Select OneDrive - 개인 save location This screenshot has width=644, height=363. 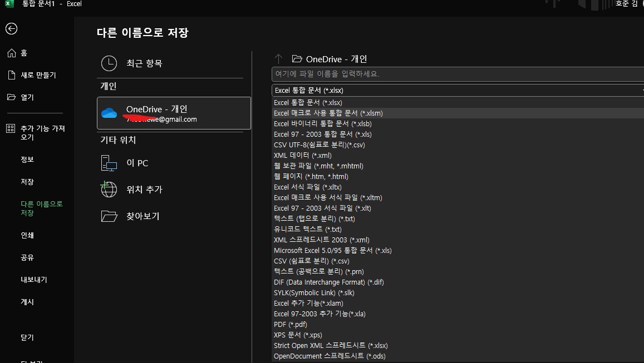pos(174,113)
